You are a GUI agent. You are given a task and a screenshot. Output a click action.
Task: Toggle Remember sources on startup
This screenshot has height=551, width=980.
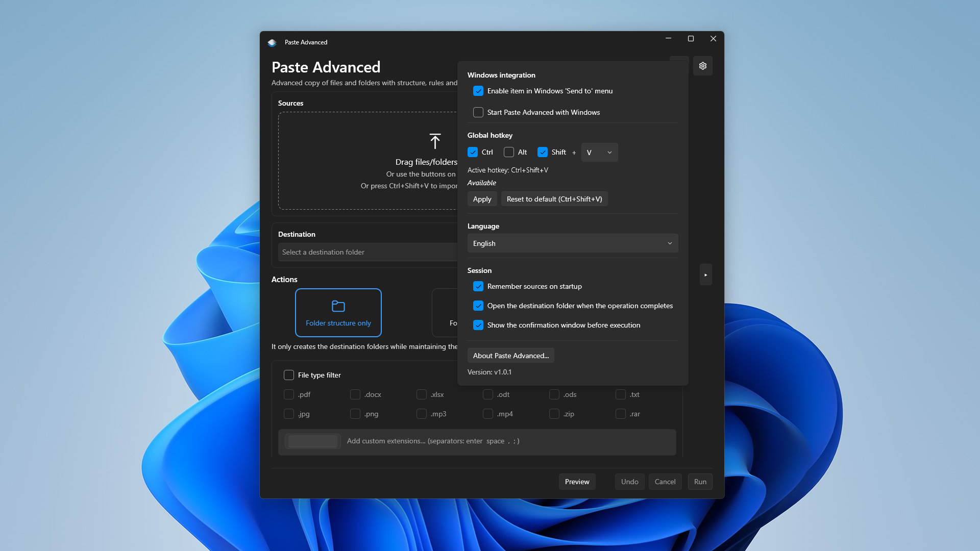478,286
